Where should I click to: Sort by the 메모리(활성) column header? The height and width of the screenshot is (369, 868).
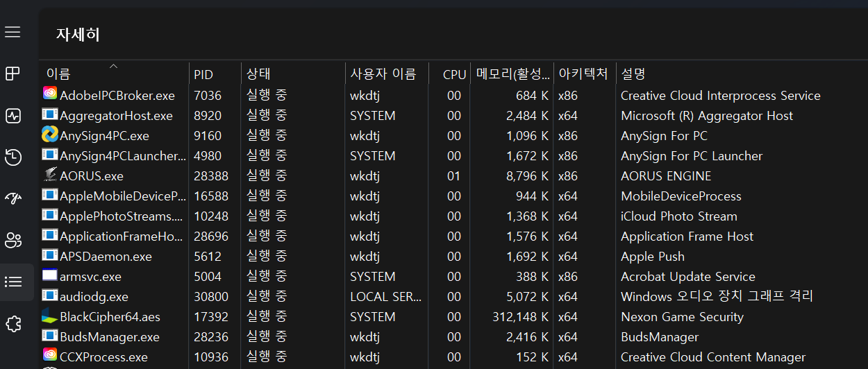point(512,74)
